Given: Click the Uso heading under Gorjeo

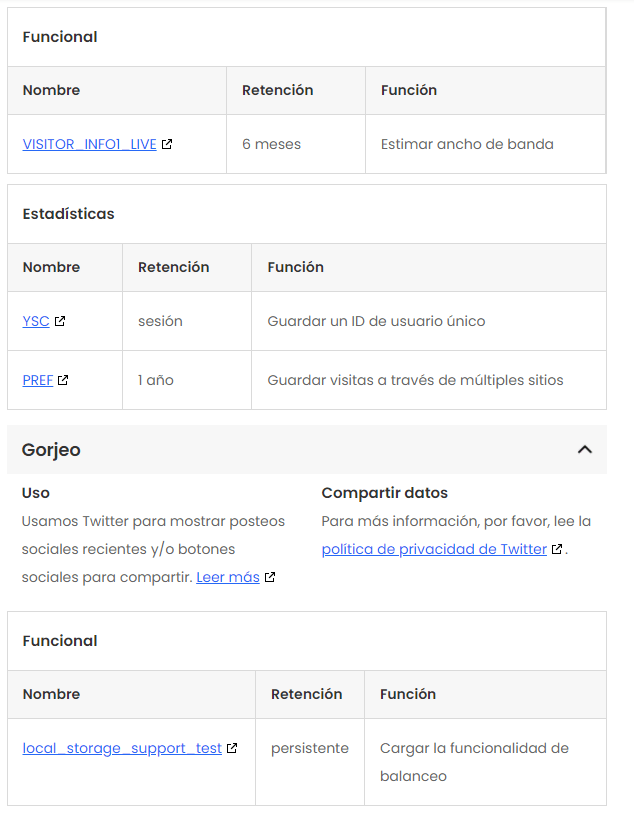Looking at the screenshot, I should pyautogui.click(x=36, y=493).
